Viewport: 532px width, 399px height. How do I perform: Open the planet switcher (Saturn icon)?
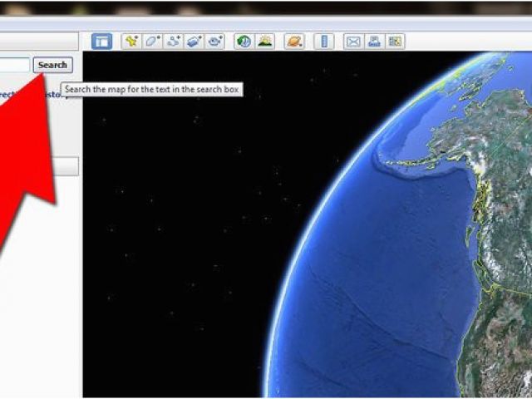[294, 42]
